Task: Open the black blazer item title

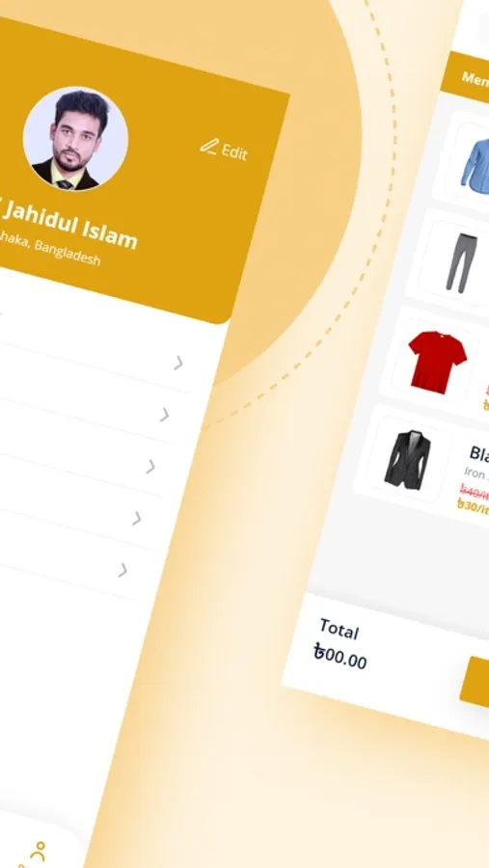Action: [479, 453]
